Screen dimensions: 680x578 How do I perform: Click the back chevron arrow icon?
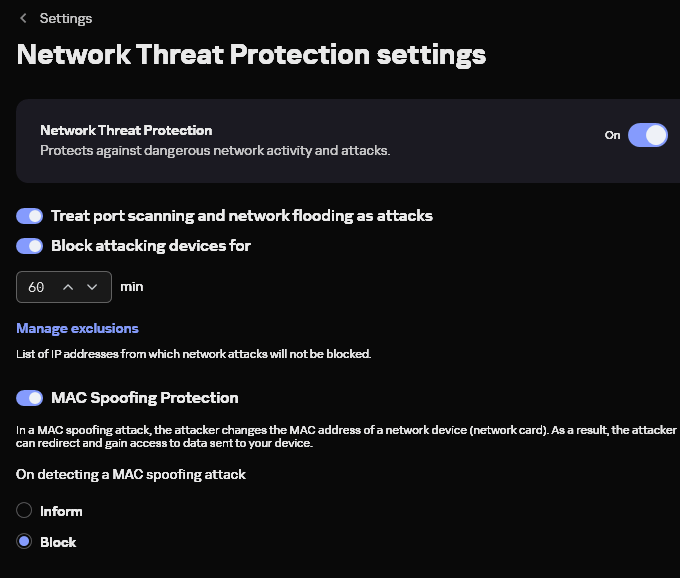tap(23, 18)
